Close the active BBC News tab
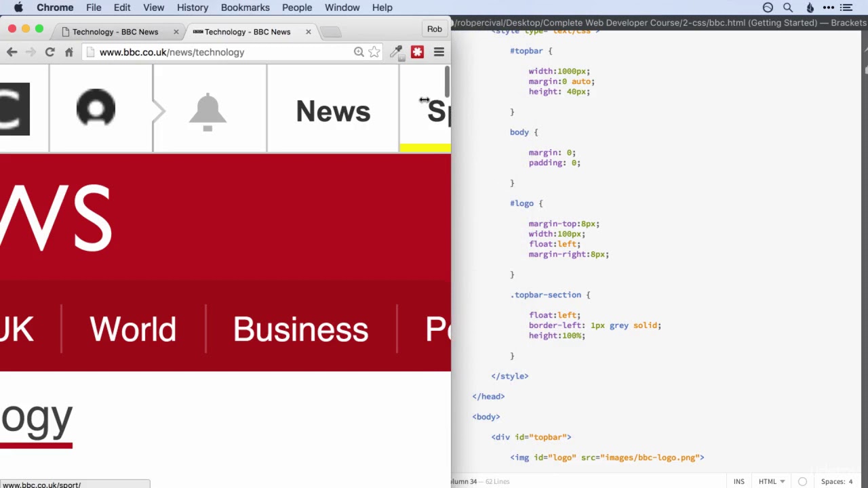The image size is (868, 488). coord(308,32)
